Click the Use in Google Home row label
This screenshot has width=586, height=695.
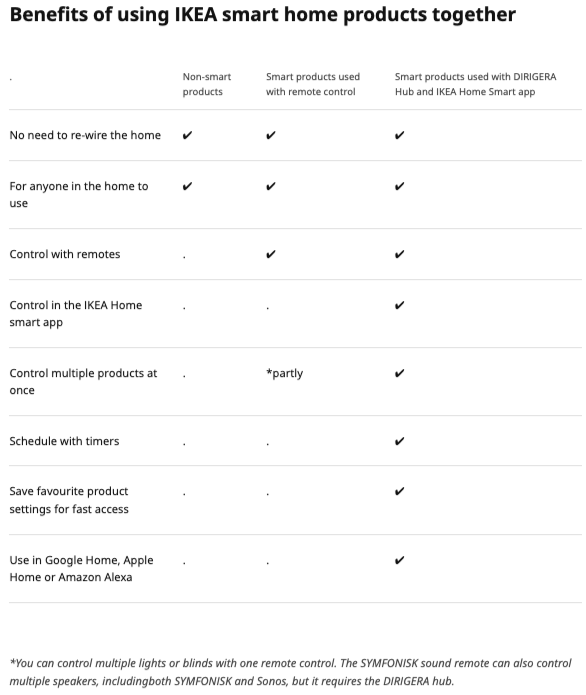pyautogui.click(x=82, y=569)
